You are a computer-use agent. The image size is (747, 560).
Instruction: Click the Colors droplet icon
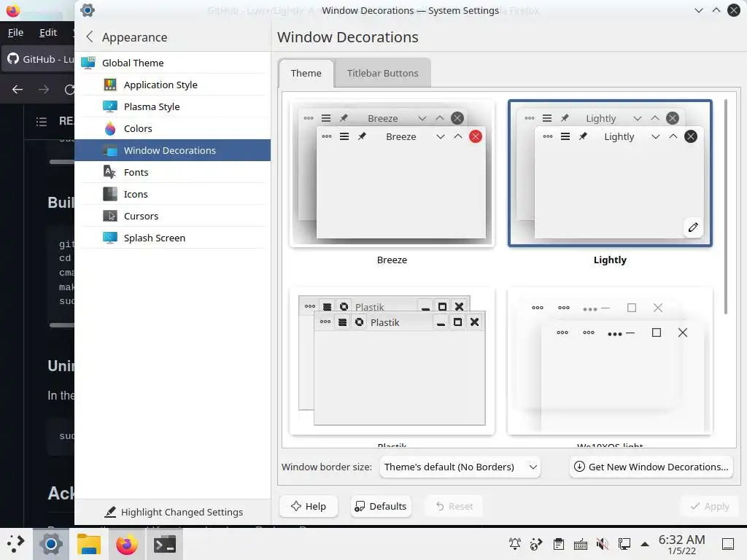coord(110,128)
